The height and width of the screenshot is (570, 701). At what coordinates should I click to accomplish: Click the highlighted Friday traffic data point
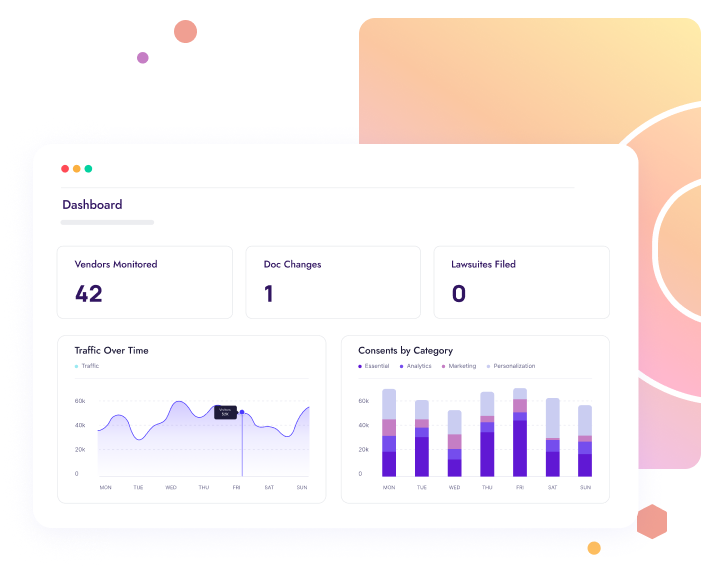click(x=242, y=412)
